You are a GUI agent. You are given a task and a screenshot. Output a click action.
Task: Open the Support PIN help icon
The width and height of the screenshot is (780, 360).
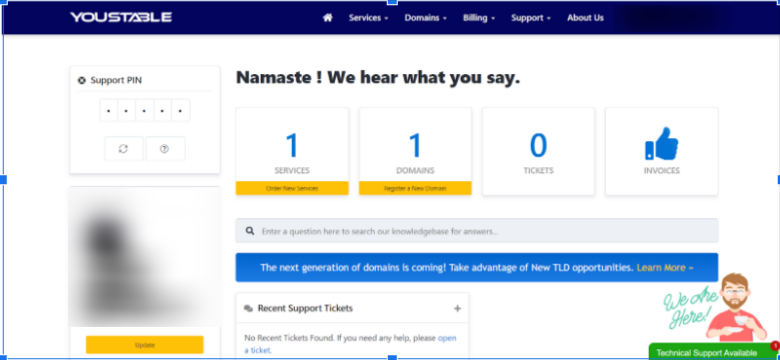165,149
